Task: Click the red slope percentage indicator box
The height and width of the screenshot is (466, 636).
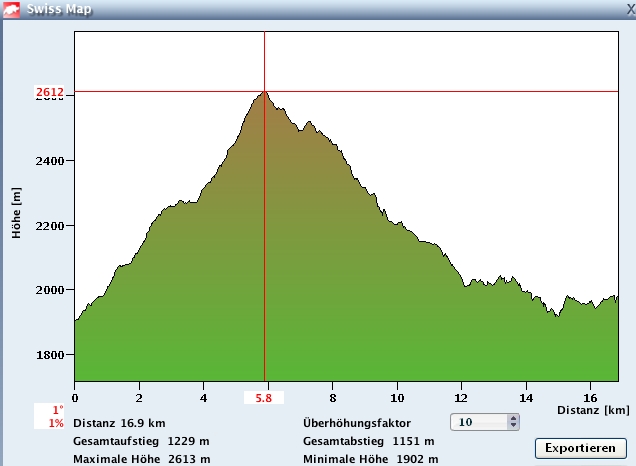Action: (x=50, y=417)
